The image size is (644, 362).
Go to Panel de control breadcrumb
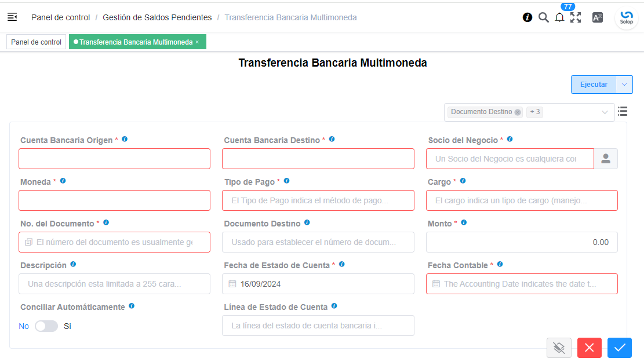(60, 17)
